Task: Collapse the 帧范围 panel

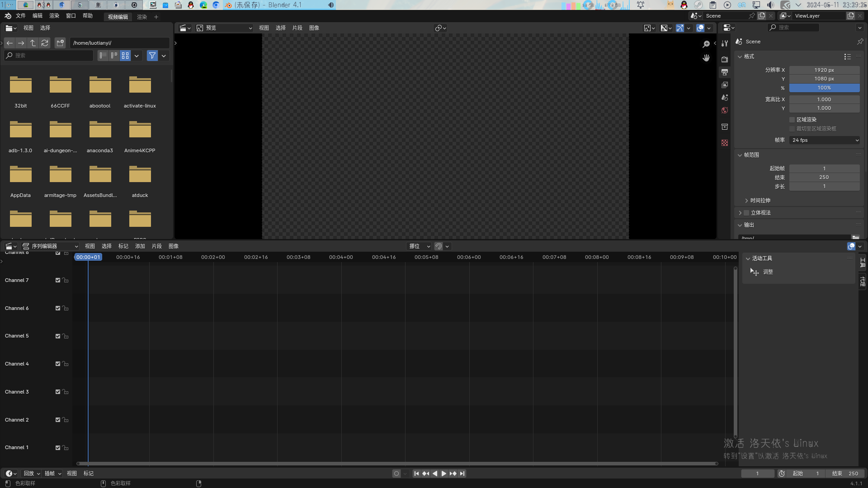Action: [740, 155]
